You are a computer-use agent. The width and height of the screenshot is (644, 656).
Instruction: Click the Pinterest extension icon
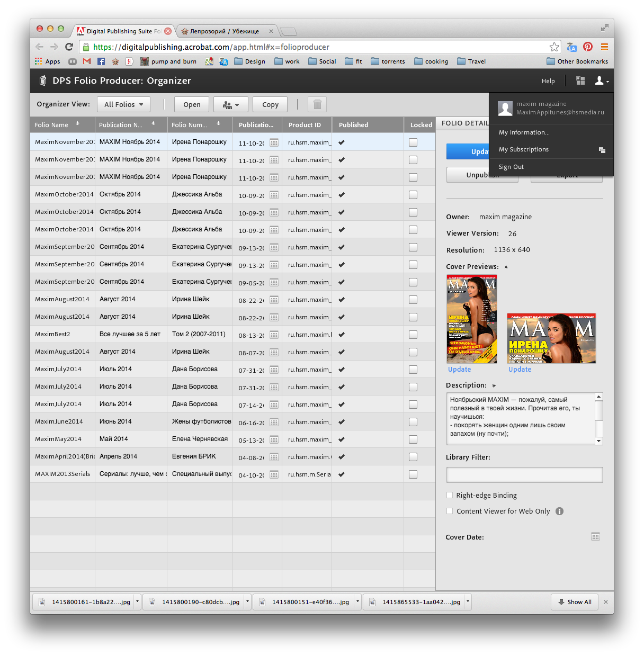coord(588,47)
